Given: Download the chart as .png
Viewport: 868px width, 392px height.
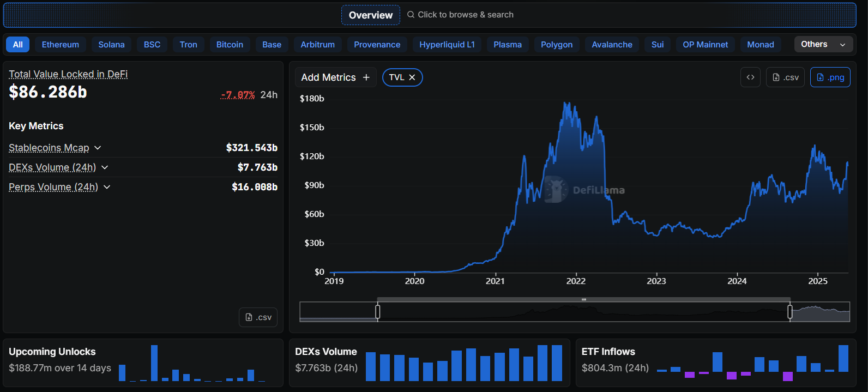Looking at the screenshot, I should pyautogui.click(x=830, y=77).
